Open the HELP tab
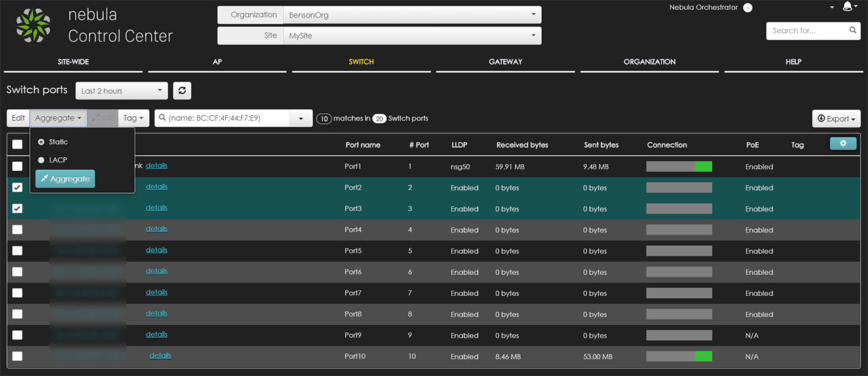The width and height of the screenshot is (868, 376). tap(793, 62)
